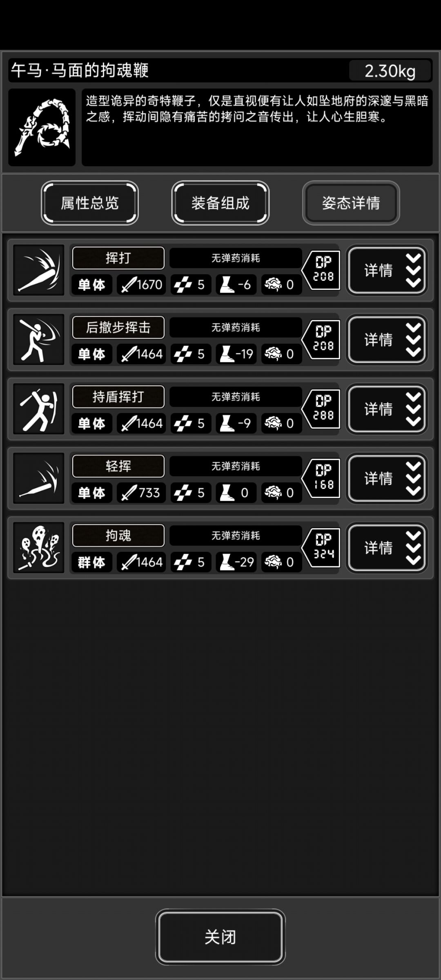
Task: Expand 详情 details for 挥打
Action: [x=387, y=270]
